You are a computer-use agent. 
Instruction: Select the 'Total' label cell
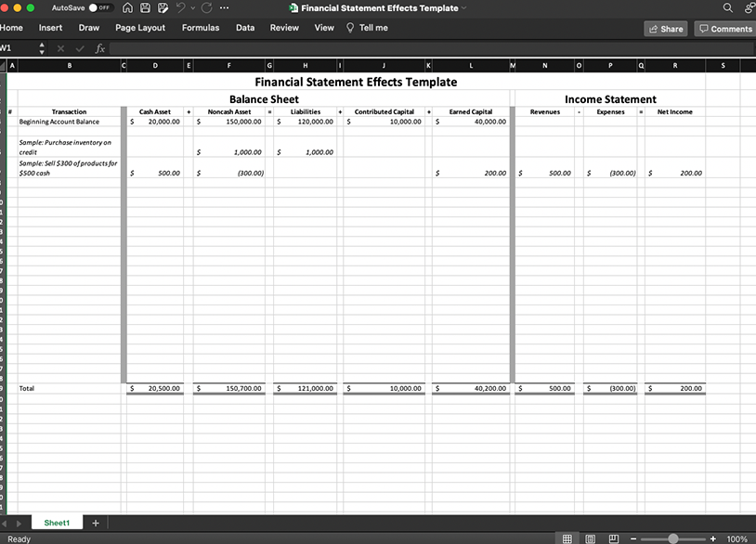tap(69, 388)
